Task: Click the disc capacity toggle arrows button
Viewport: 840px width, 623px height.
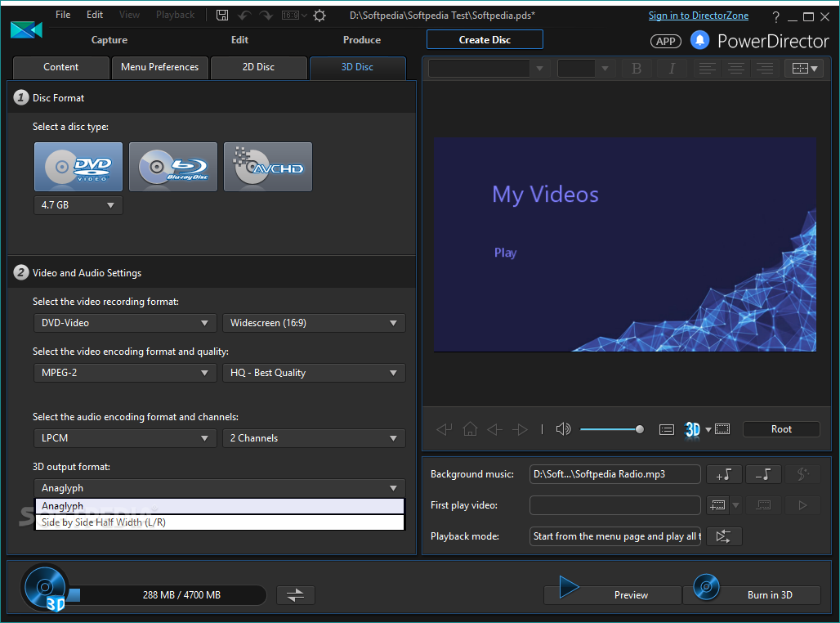Action: 295,594
